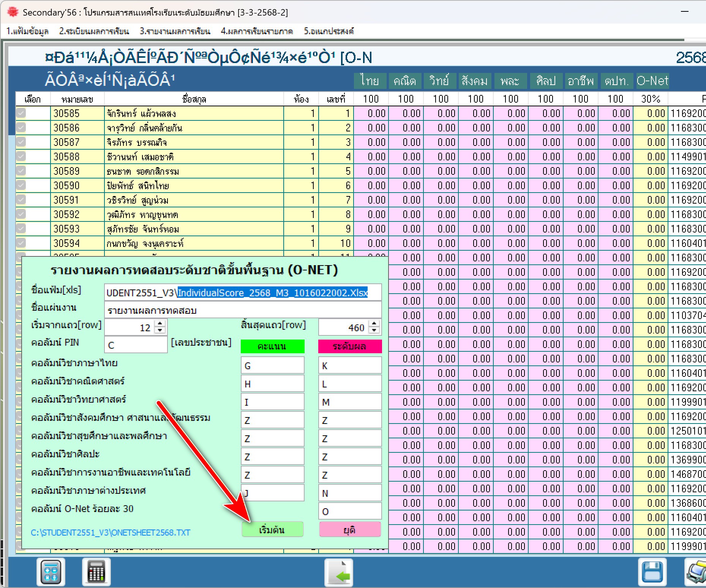The width and height of the screenshot is (706, 588).
Task: Click the green คะแนน column header swatch
Action: click(272, 346)
